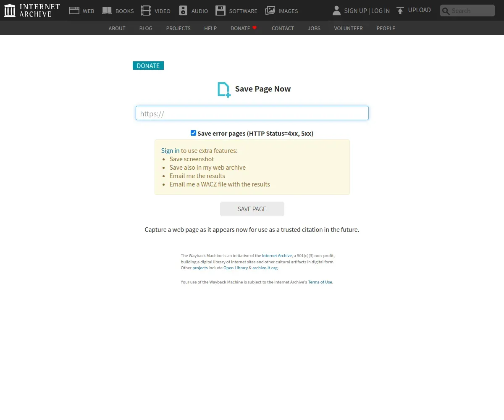Click the IMAGES nav label
The height and width of the screenshot is (420, 504).
coord(288,11)
